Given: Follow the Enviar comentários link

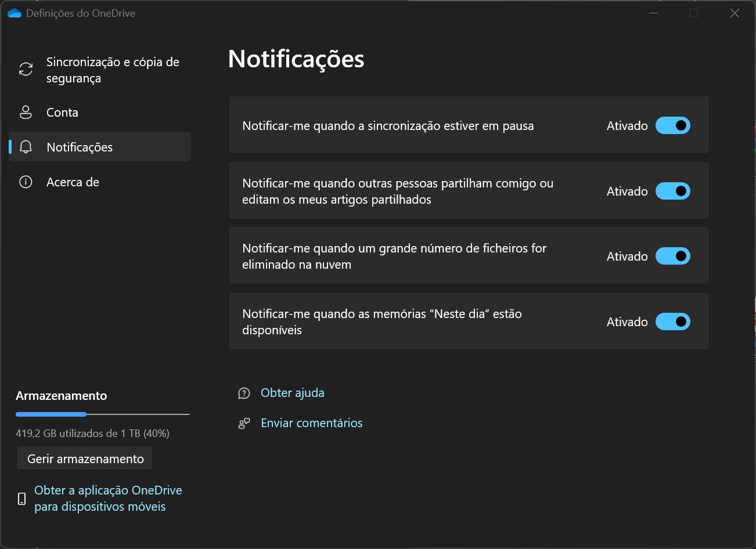Looking at the screenshot, I should point(311,423).
